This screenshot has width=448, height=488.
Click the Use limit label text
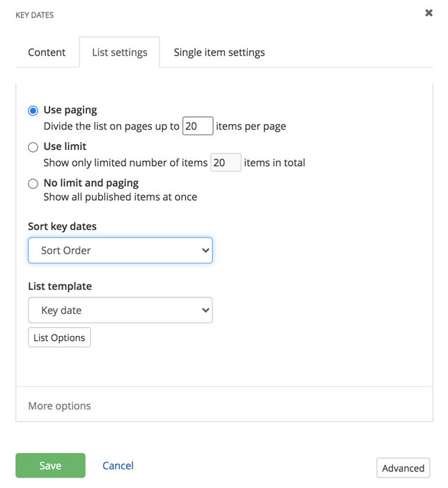point(65,146)
